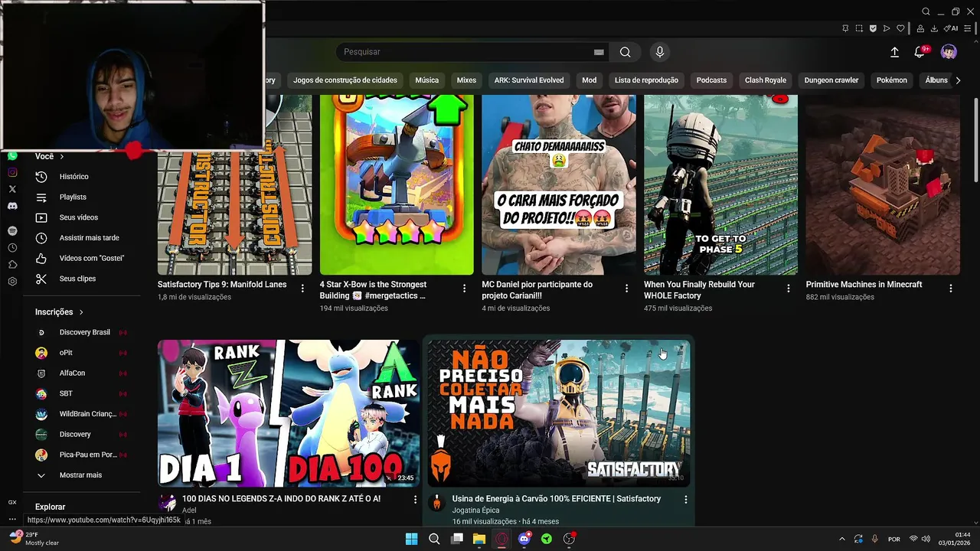Image resolution: width=980 pixels, height=551 pixels.
Task: Open Jogatina Épica channel name link
Action: pos(475,510)
